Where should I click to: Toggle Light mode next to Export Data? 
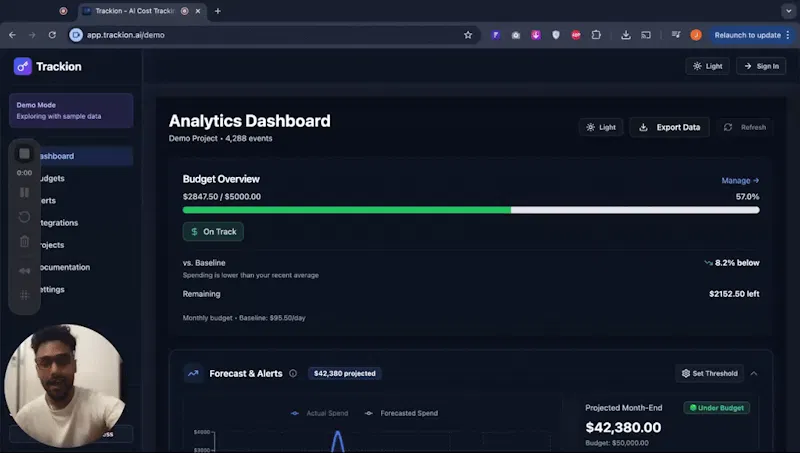pos(601,127)
